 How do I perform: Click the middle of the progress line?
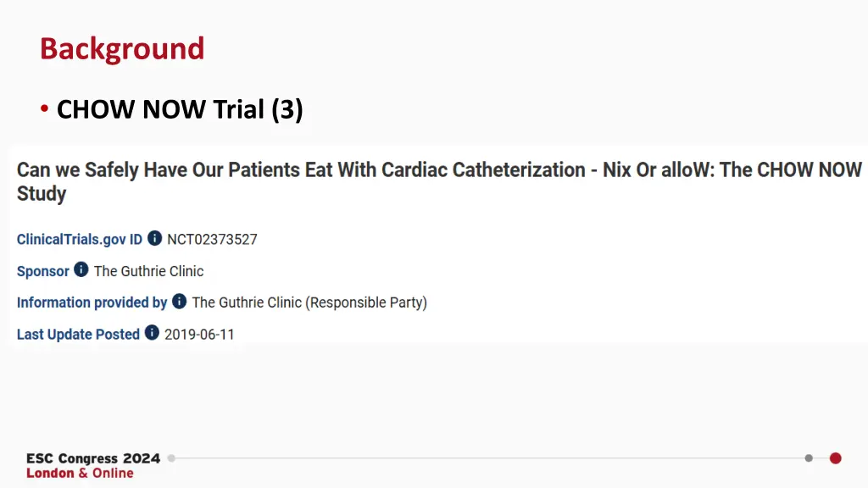click(x=490, y=458)
